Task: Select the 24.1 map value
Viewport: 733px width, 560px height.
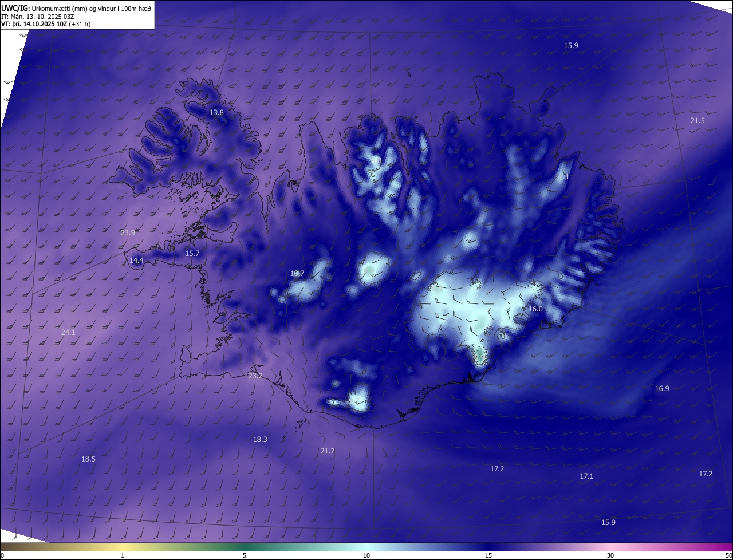Action: [68, 332]
